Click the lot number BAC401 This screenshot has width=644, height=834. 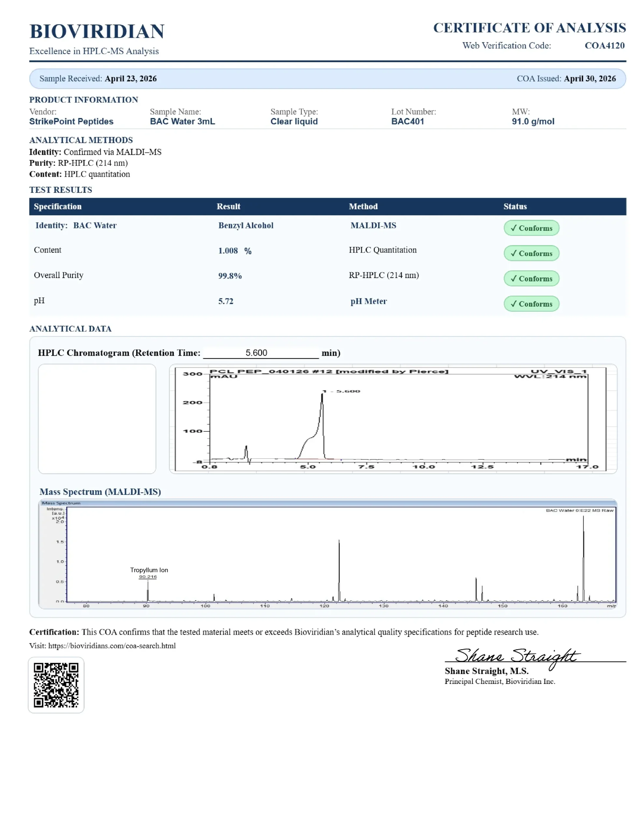tap(408, 122)
